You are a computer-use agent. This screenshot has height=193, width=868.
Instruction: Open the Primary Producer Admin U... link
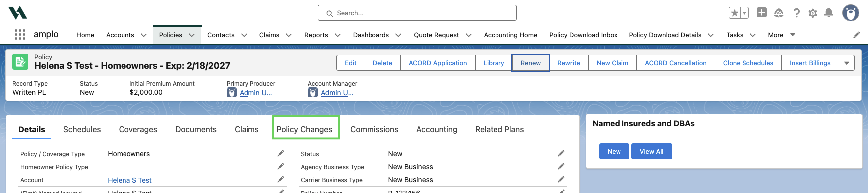255,93
